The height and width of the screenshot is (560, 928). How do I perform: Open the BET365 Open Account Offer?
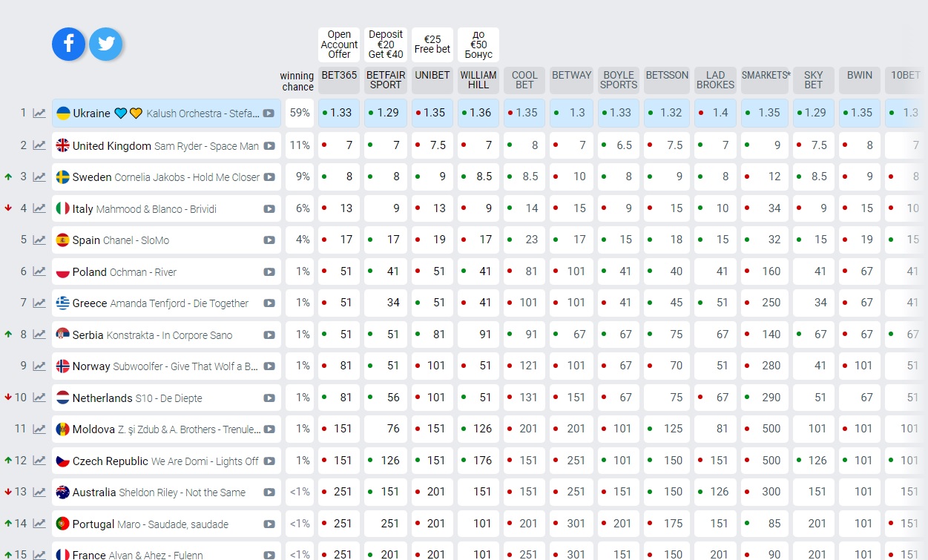pos(339,45)
